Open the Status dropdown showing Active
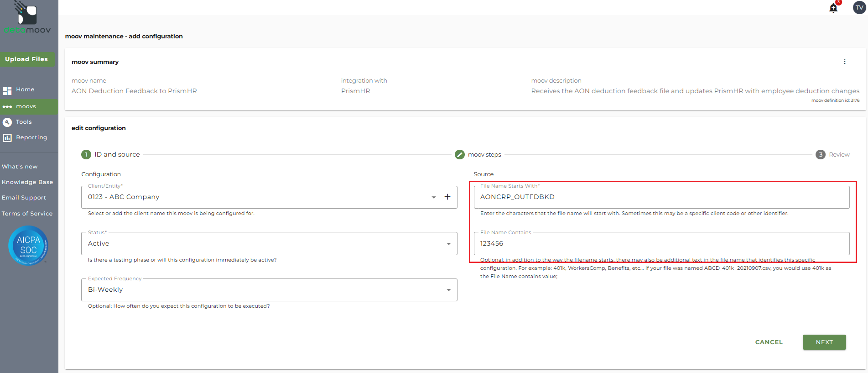 pyautogui.click(x=448, y=244)
